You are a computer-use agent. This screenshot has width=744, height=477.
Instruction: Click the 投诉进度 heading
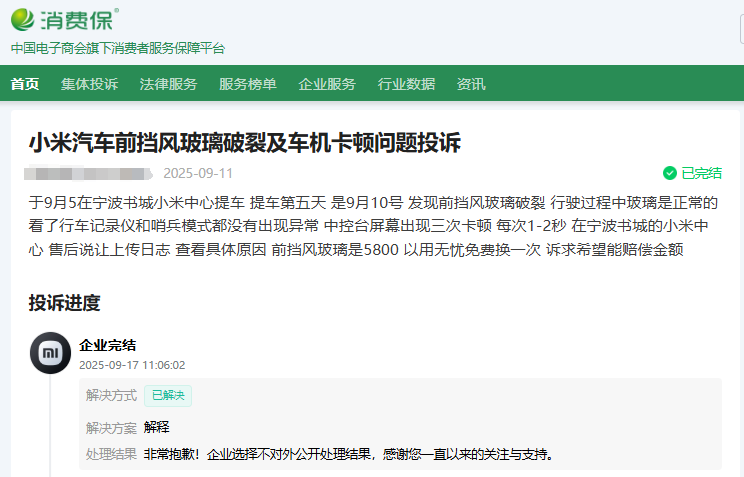pos(65,303)
